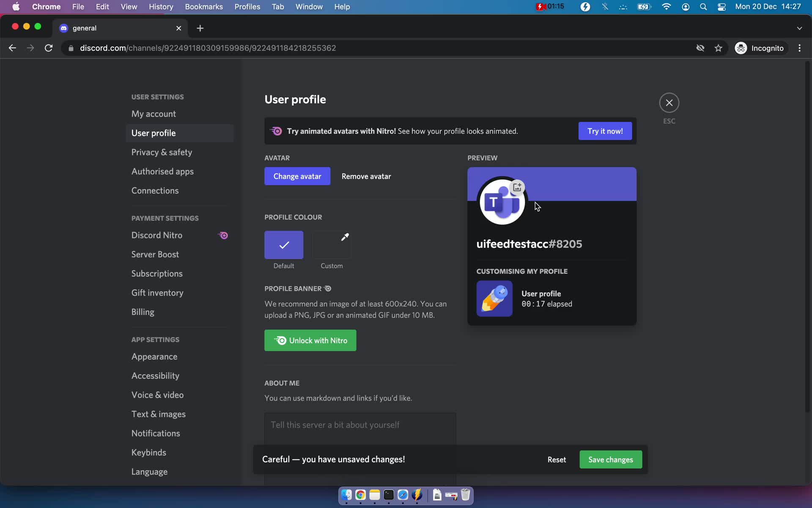The height and width of the screenshot is (508, 812).
Task: Click the Unlock with Nitro rocket icon
Action: (x=280, y=340)
